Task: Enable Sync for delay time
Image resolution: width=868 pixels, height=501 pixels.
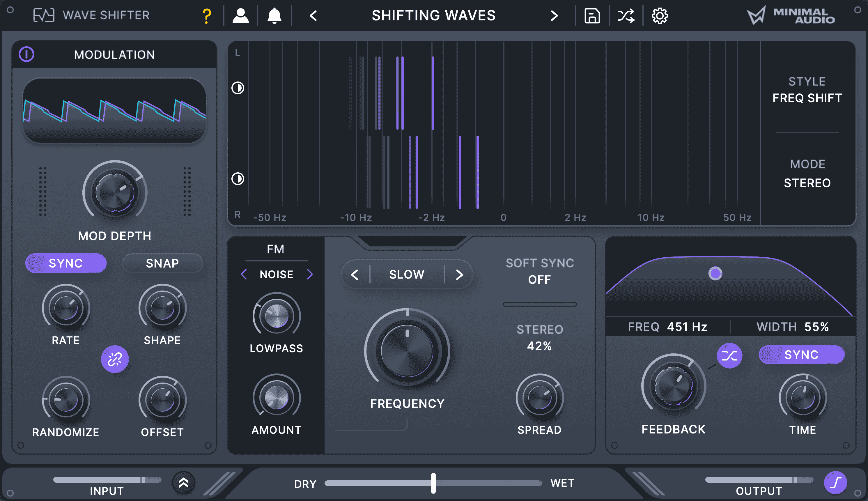Action: [802, 355]
